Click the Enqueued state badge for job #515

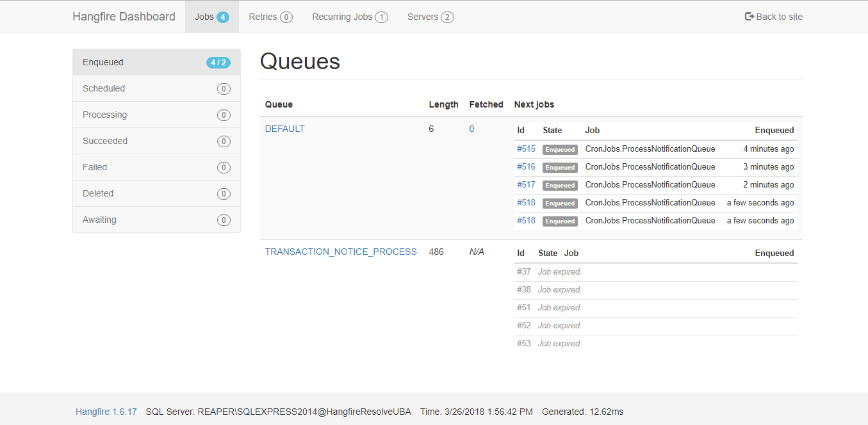559,149
